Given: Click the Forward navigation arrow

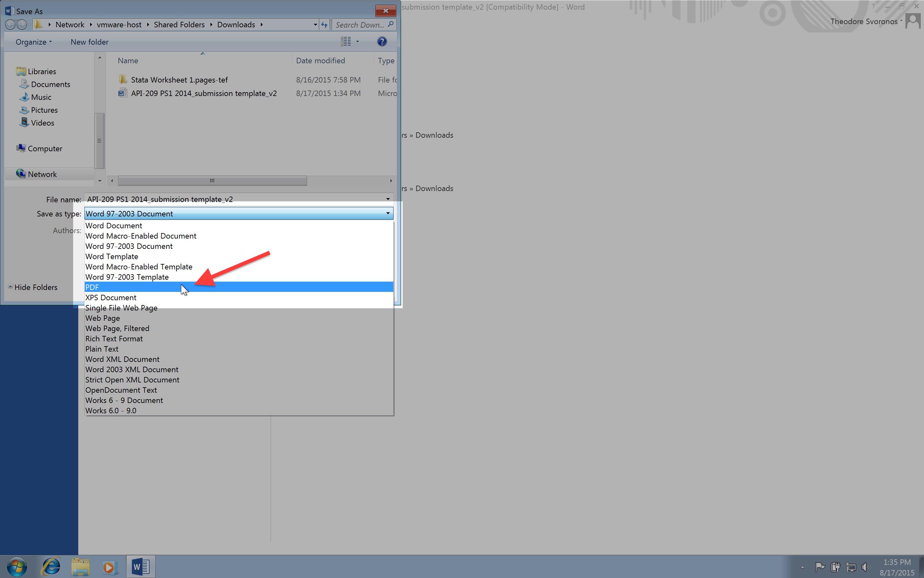Looking at the screenshot, I should point(22,25).
